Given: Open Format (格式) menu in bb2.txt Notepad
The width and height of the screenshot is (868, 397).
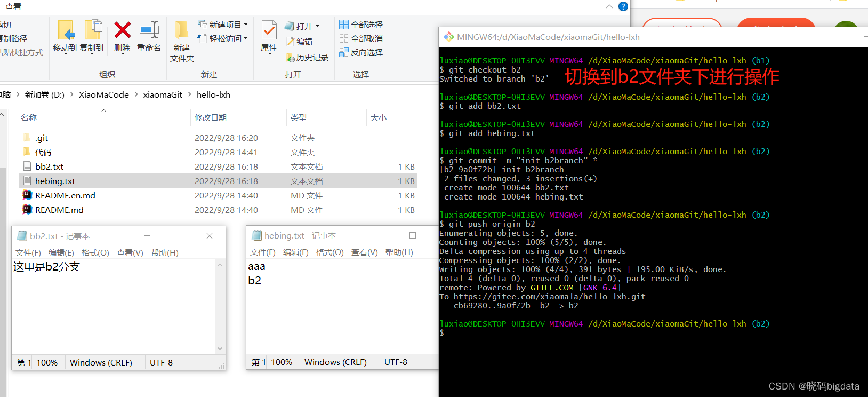Looking at the screenshot, I should [x=95, y=252].
